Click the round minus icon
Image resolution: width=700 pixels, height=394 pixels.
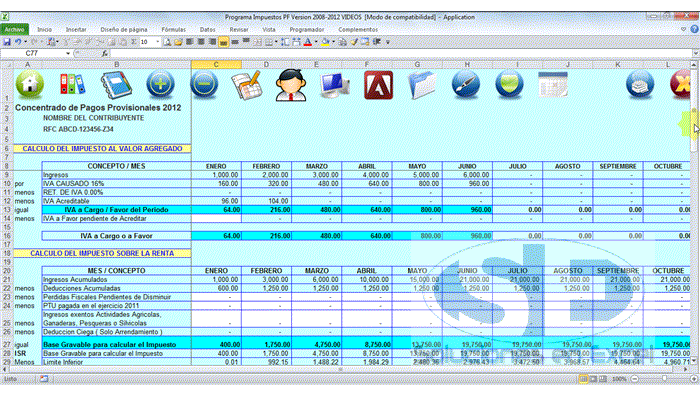tap(204, 84)
